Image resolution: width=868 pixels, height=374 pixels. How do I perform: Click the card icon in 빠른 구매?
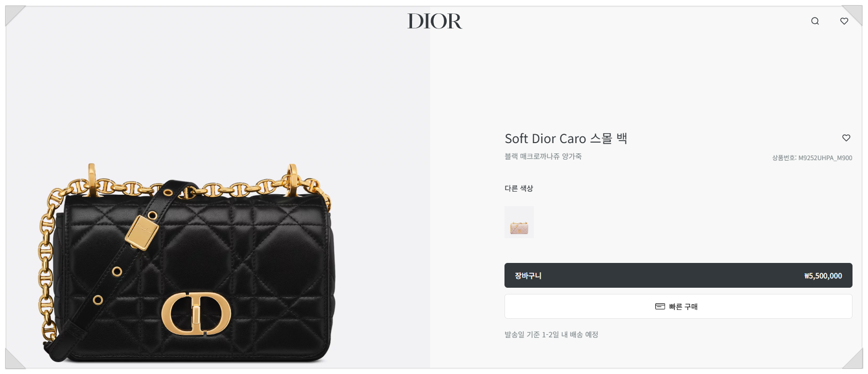(660, 306)
